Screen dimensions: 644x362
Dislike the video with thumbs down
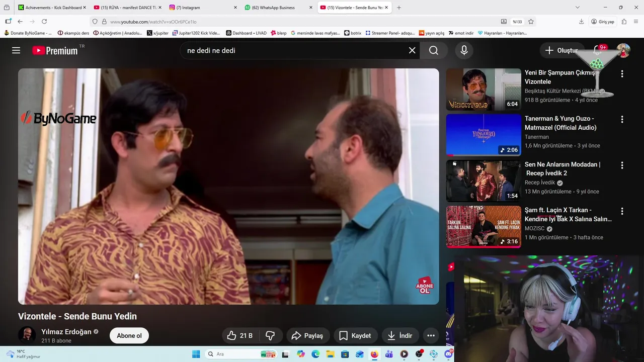point(270,335)
